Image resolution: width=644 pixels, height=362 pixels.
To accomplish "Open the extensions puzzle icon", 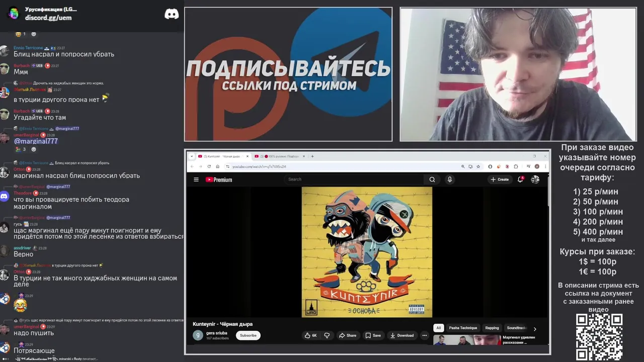I will tap(516, 166).
